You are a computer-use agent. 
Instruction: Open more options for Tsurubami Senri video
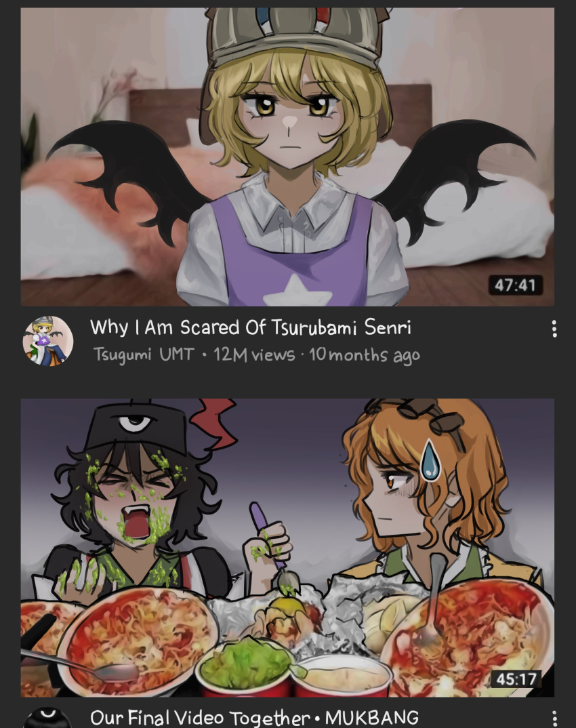(554, 329)
